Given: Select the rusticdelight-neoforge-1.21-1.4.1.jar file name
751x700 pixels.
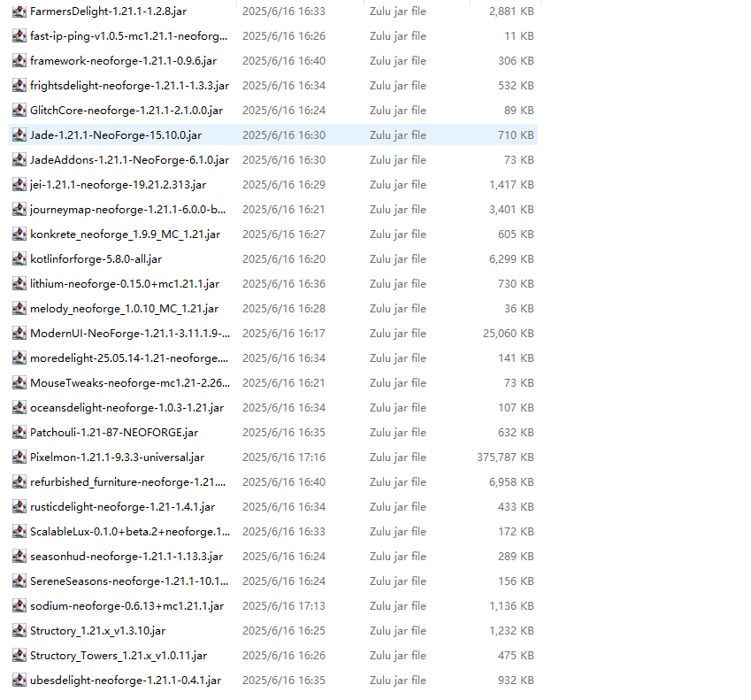Looking at the screenshot, I should tap(122, 507).
